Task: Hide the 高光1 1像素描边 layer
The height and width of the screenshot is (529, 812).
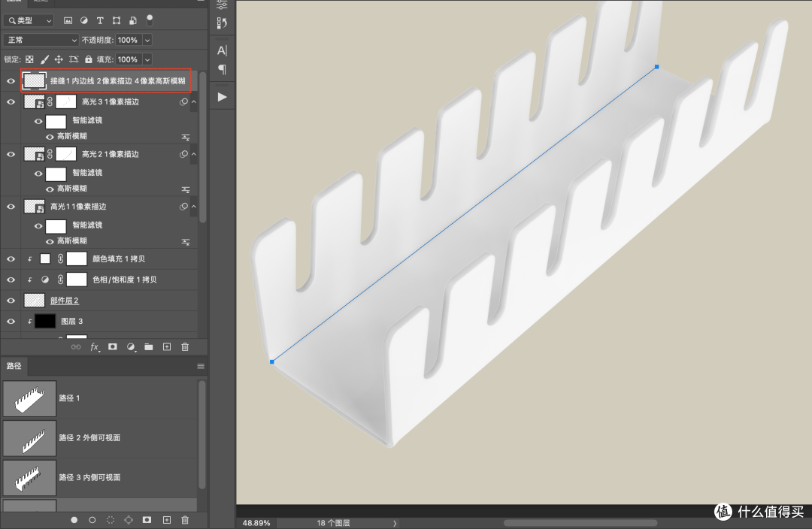Action: pyautogui.click(x=11, y=207)
